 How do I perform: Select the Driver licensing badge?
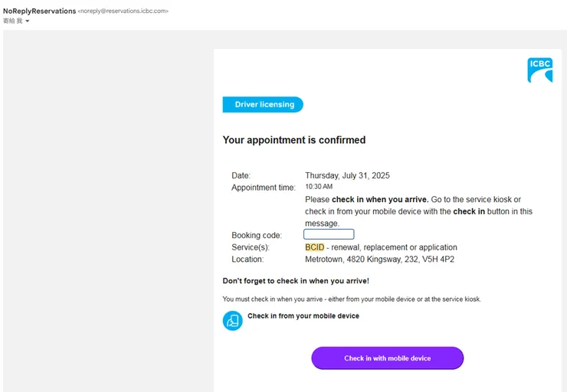tap(263, 105)
